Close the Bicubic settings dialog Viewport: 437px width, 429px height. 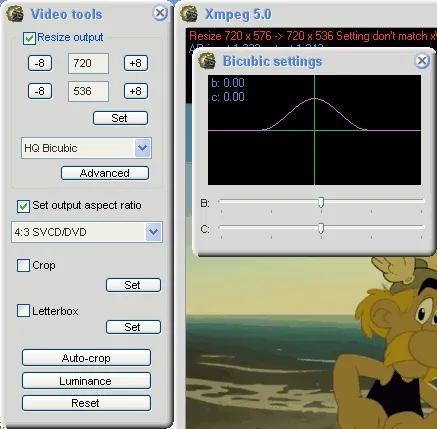coord(422,61)
